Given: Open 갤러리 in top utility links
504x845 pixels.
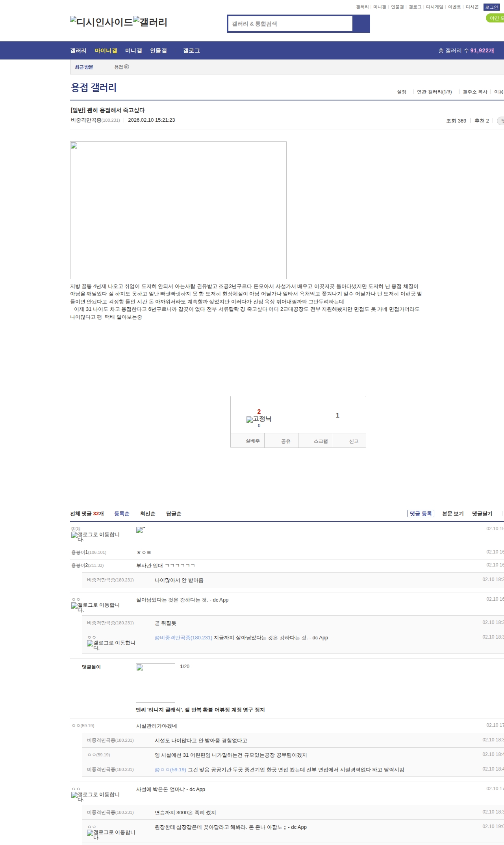Looking at the screenshot, I should [x=362, y=7].
